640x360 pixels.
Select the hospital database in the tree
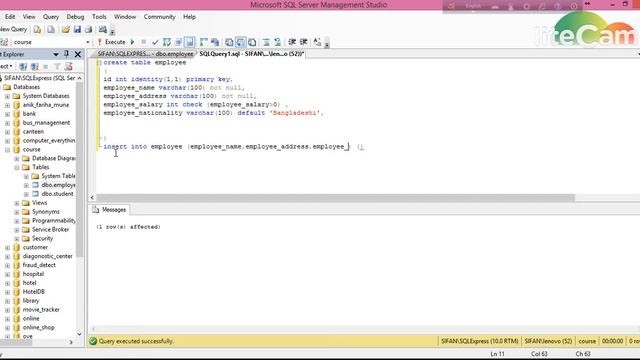tap(33, 274)
